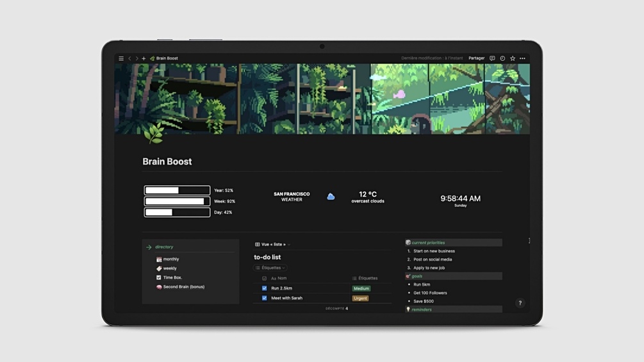Click the Medium tag
Image resolution: width=644 pixels, height=362 pixels.
coord(361,288)
